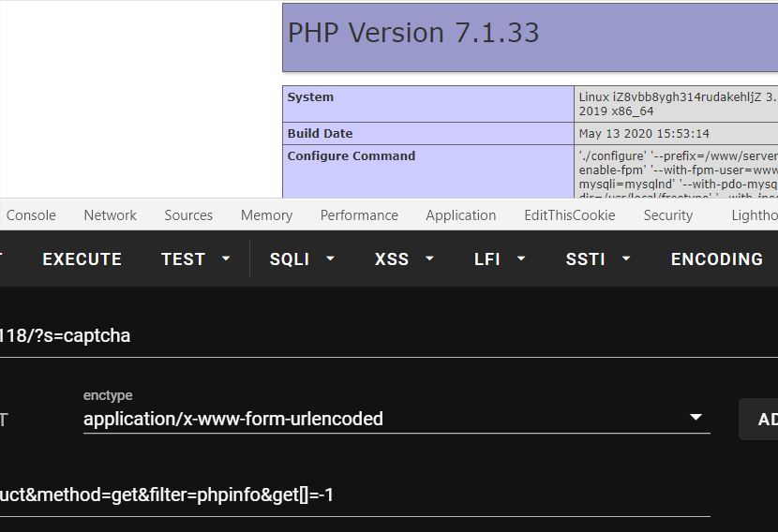Open the Sources tab
The image size is (778, 532).
(188, 215)
